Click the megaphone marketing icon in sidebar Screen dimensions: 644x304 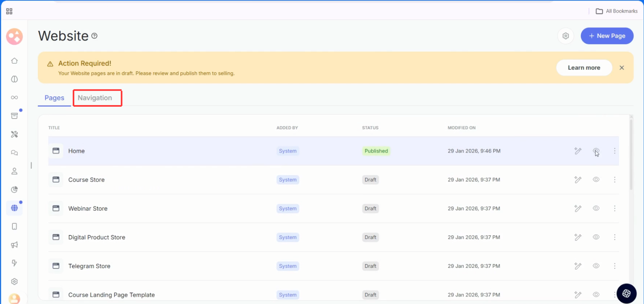[14, 245]
